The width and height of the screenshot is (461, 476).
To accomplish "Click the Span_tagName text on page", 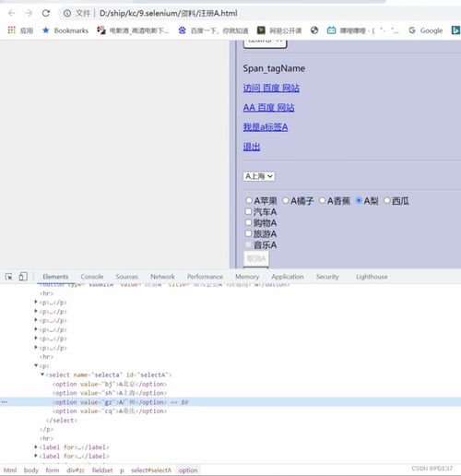I will (274, 68).
